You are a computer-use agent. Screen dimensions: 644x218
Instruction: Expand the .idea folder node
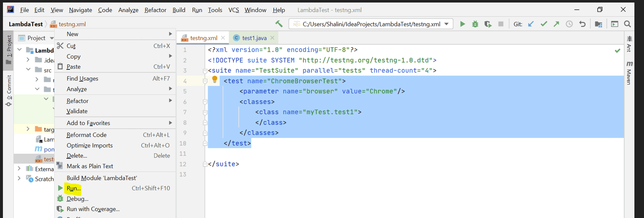[28, 60]
